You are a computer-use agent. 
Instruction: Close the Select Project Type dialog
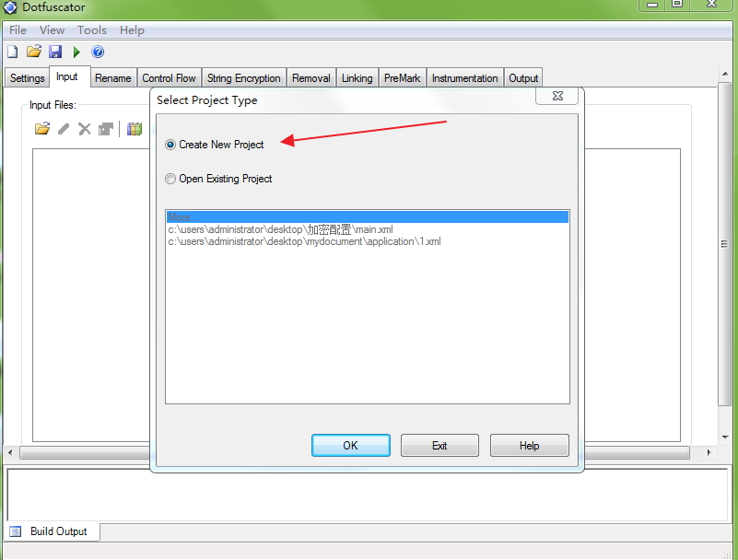click(557, 96)
